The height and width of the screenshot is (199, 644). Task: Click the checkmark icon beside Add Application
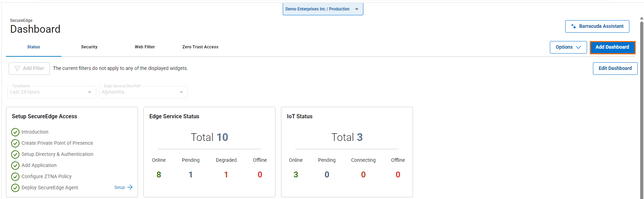click(15, 166)
